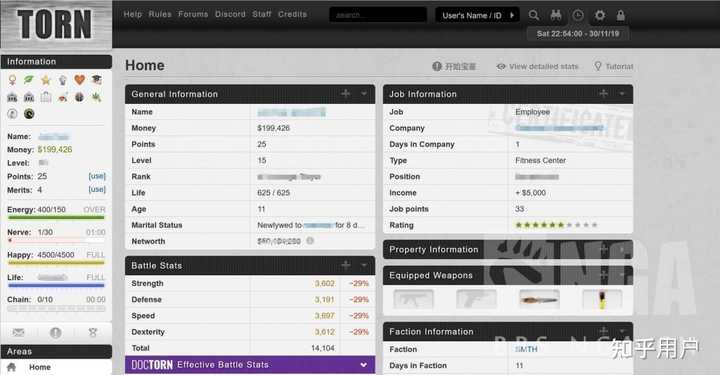Click the padlock icon in header
The width and height of the screenshot is (720, 375).
click(620, 15)
